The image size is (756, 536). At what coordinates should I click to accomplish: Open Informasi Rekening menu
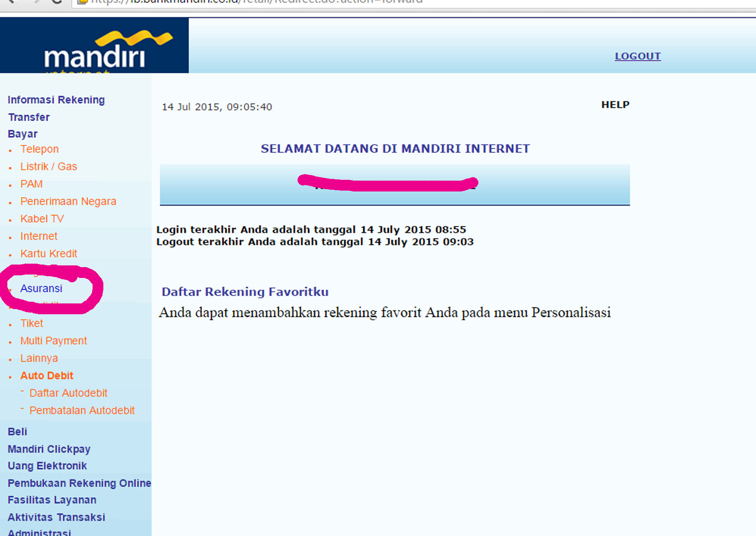click(56, 100)
